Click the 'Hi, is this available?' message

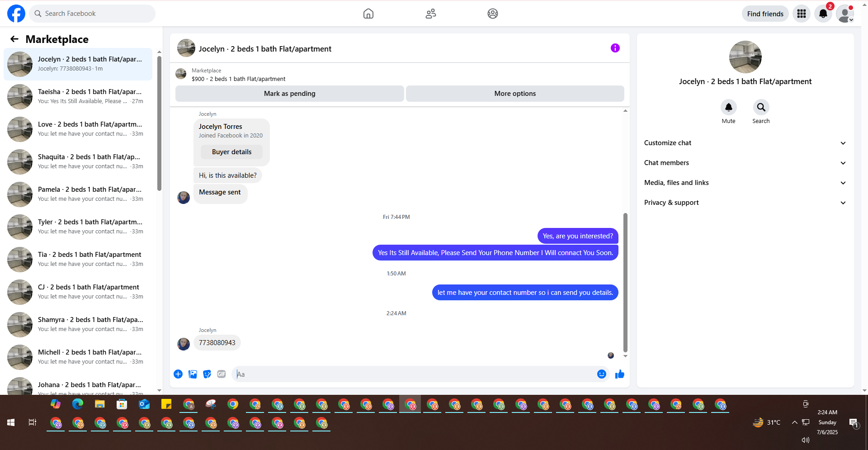click(x=228, y=175)
